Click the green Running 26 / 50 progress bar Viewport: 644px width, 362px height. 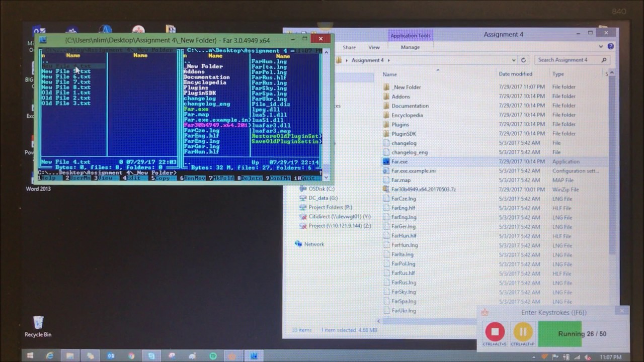(x=582, y=333)
